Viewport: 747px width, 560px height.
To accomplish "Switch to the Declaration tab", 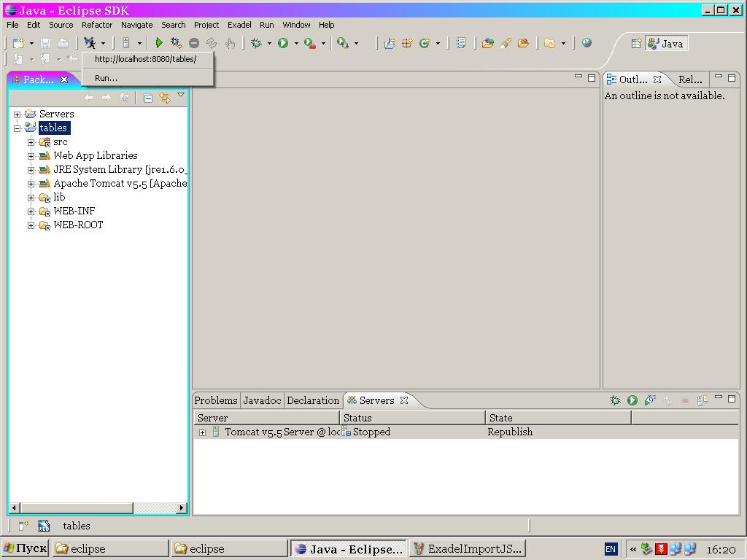I will tap(313, 400).
